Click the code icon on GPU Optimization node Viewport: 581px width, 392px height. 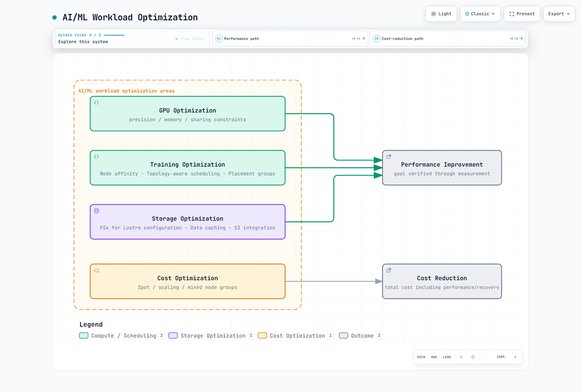pyautogui.click(x=97, y=103)
